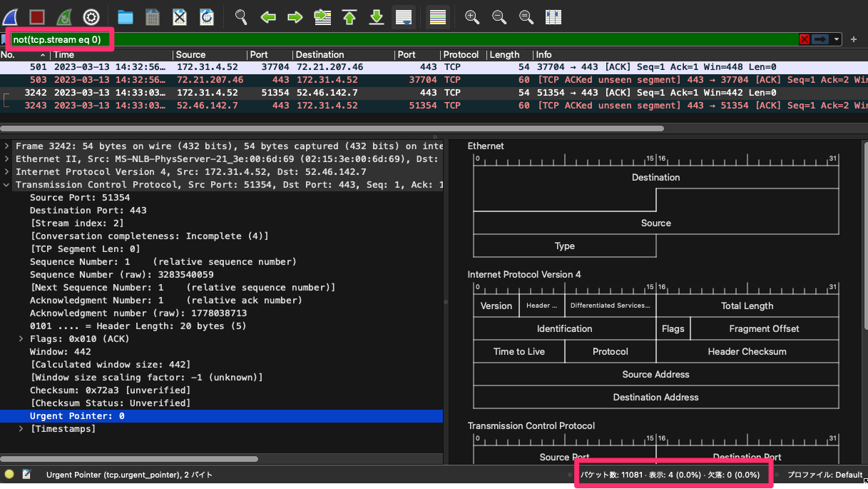Stop the running capture (red square)
This screenshot has height=489, width=868.
(x=37, y=17)
